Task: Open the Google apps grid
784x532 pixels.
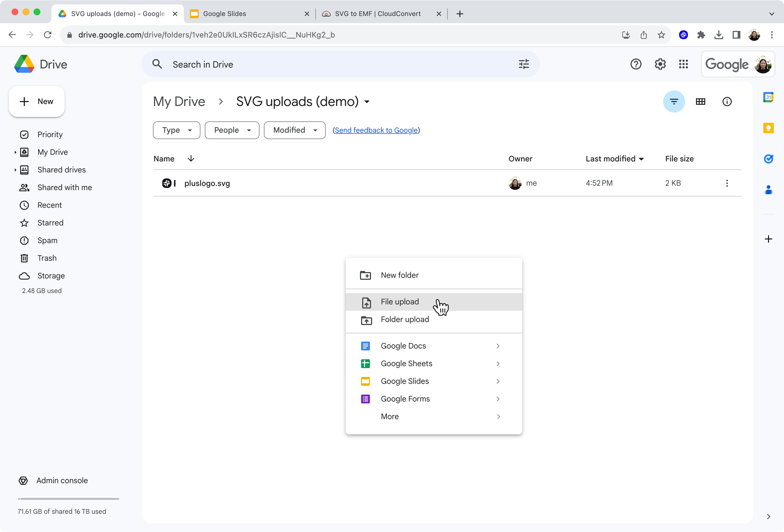Action: [x=683, y=64]
